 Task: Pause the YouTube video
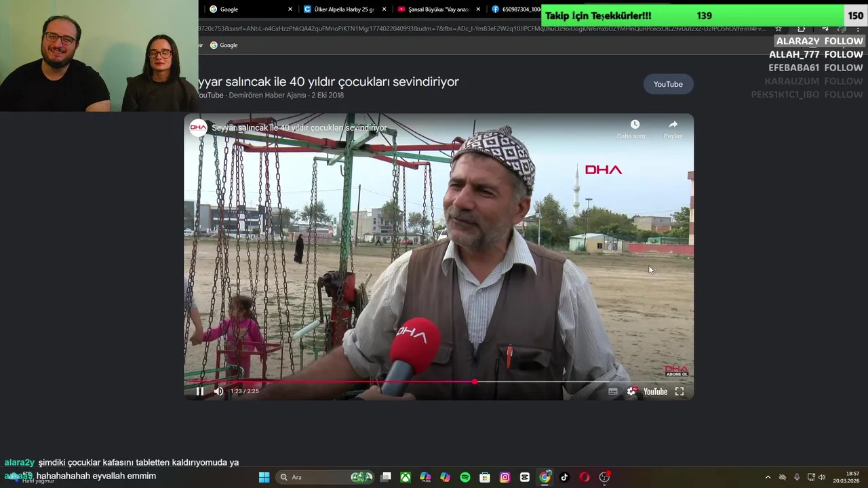pos(200,391)
